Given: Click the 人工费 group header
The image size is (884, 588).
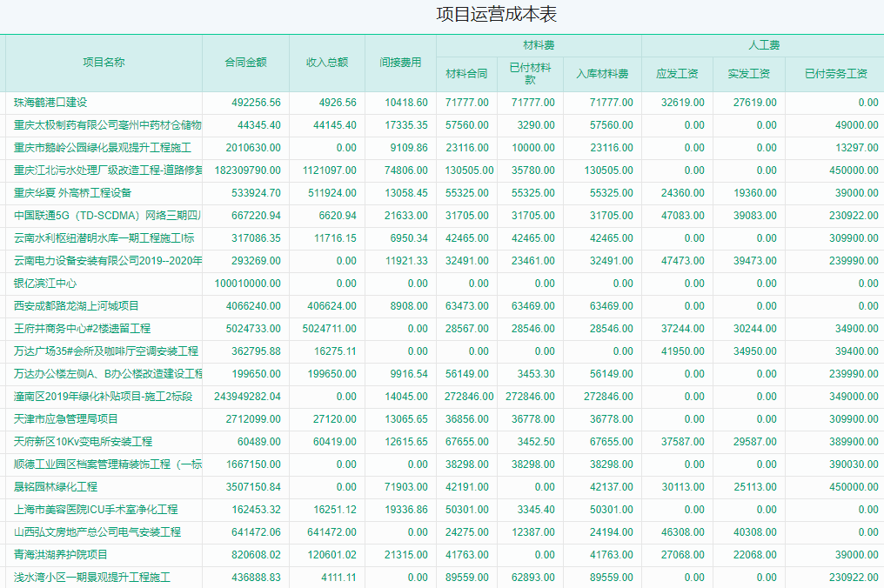Looking at the screenshot, I should (764, 45).
